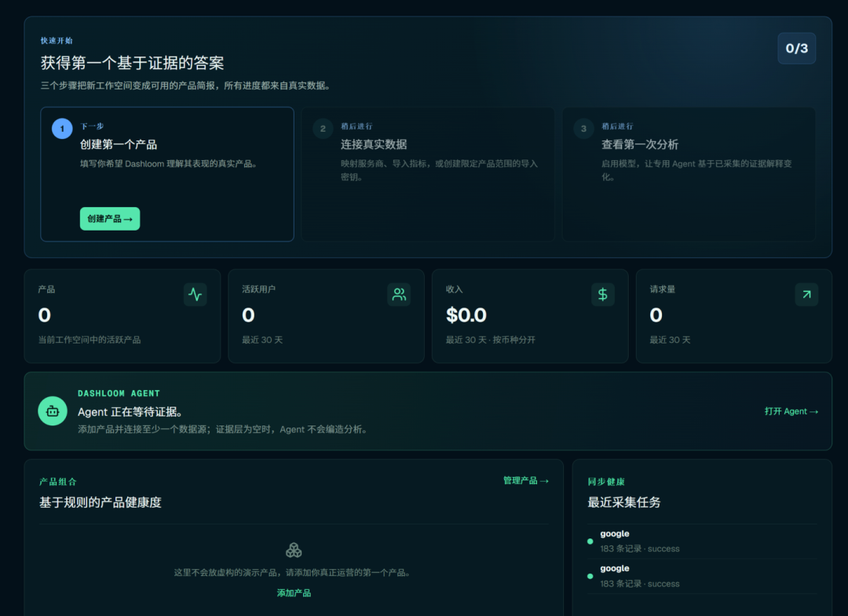Click the dollar icon on 收入 card
Screen dimensions: 848x616
603,294
